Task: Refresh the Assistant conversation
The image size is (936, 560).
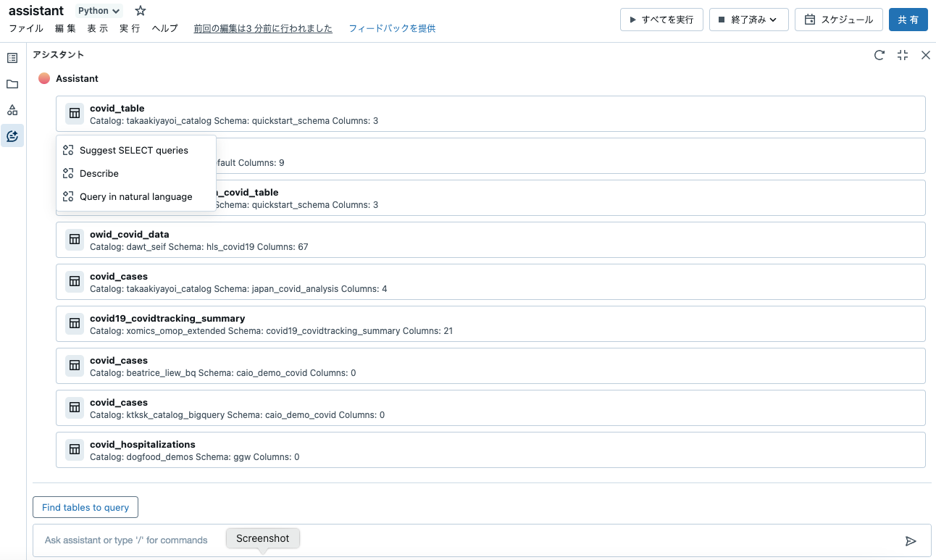Action: 879,54
